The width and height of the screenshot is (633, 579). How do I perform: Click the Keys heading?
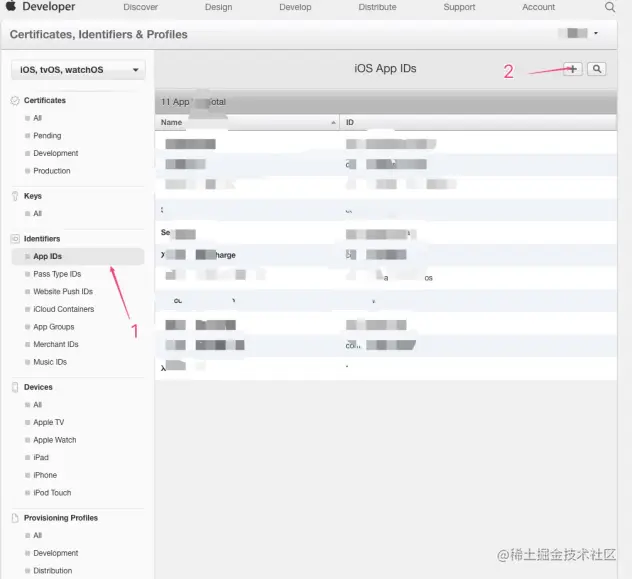click(x=33, y=196)
